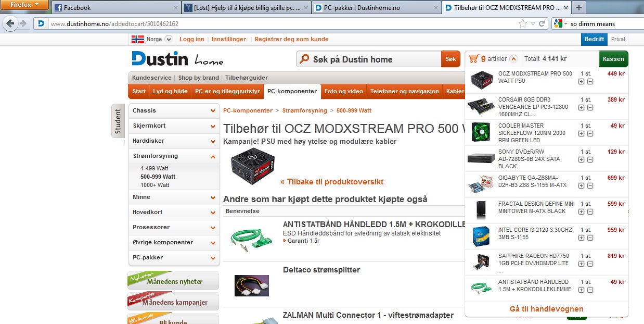Decrease quantity of Fractal Design Define Mini
The height and width of the screenshot is (324, 644).
click(590, 212)
